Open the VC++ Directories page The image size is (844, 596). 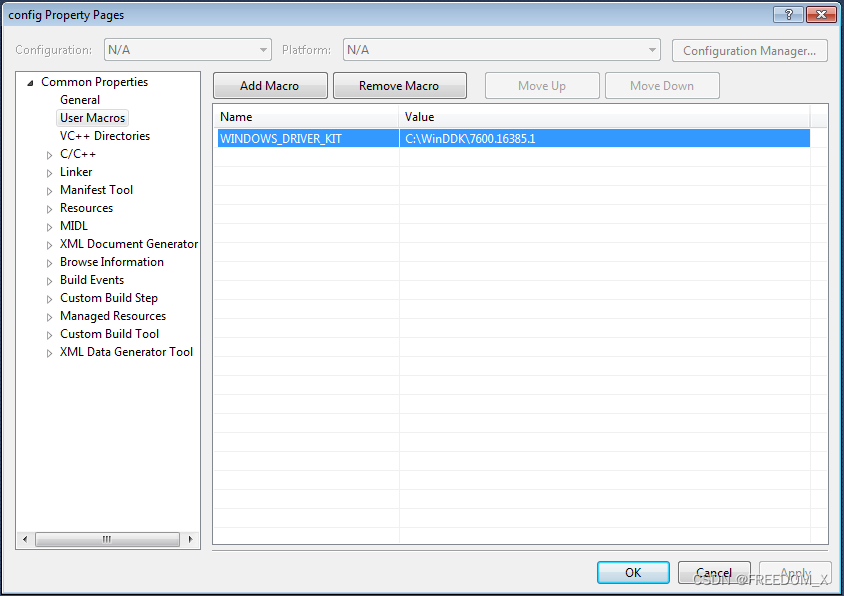pyautogui.click(x=104, y=135)
